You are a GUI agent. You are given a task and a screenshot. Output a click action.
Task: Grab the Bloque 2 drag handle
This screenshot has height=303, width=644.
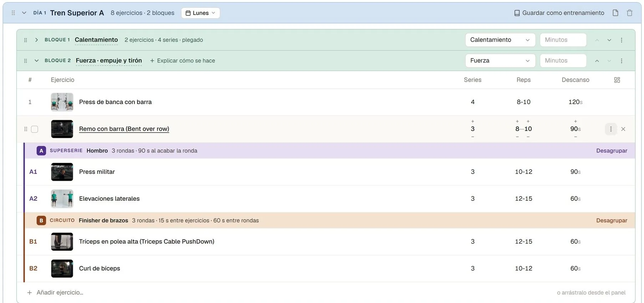[25, 61]
